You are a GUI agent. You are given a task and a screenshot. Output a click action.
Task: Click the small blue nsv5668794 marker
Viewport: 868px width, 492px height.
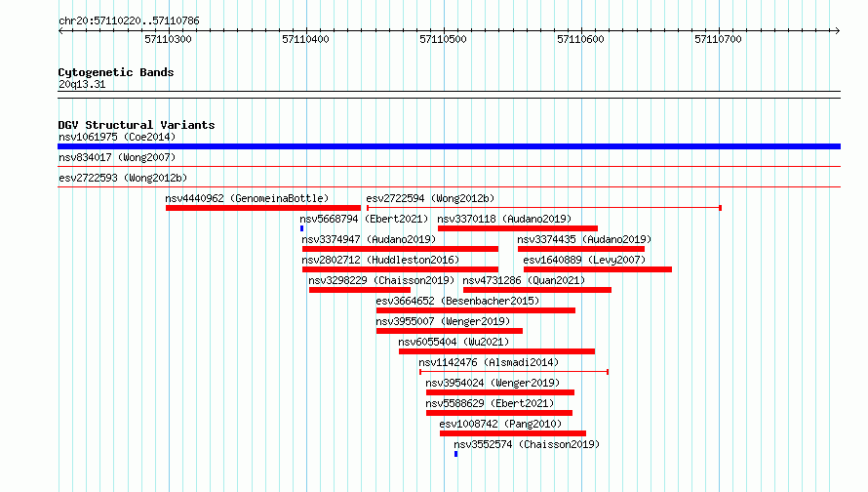coord(301,228)
